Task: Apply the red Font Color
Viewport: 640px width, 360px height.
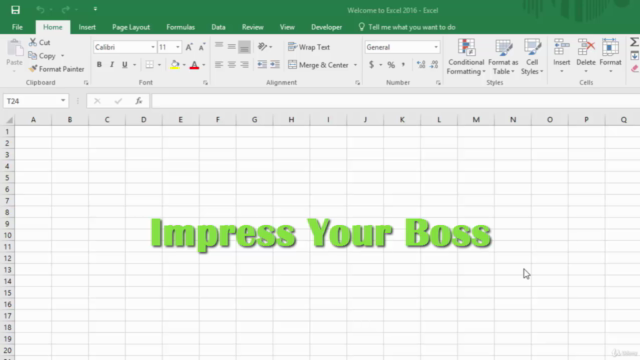Action: (194, 64)
